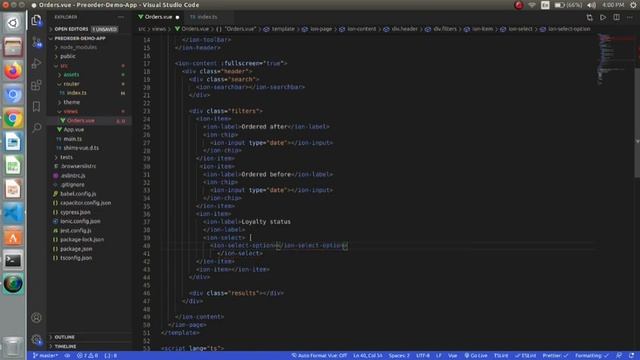Expand the theme folder
Viewport: 640px width, 360px height.
[89, 102]
